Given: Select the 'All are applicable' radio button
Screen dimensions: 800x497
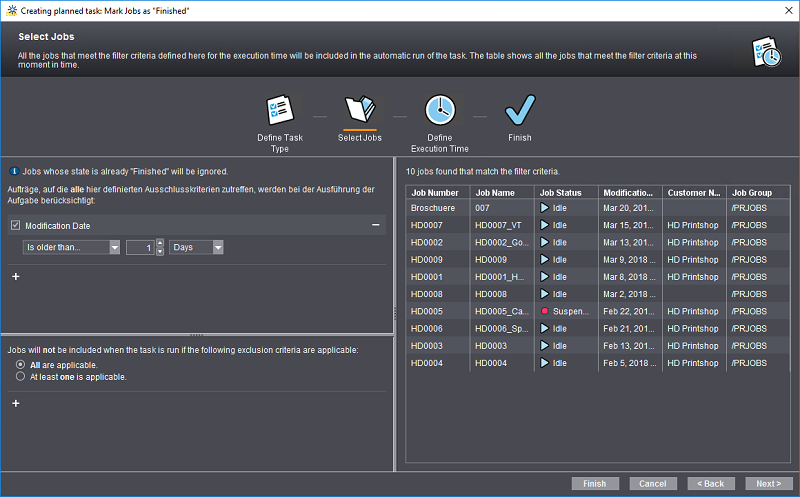Looking at the screenshot, I should pyautogui.click(x=20, y=366).
